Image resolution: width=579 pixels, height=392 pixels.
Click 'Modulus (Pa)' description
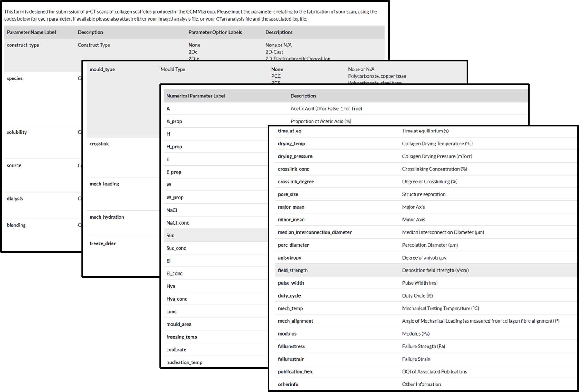[x=416, y=334]
